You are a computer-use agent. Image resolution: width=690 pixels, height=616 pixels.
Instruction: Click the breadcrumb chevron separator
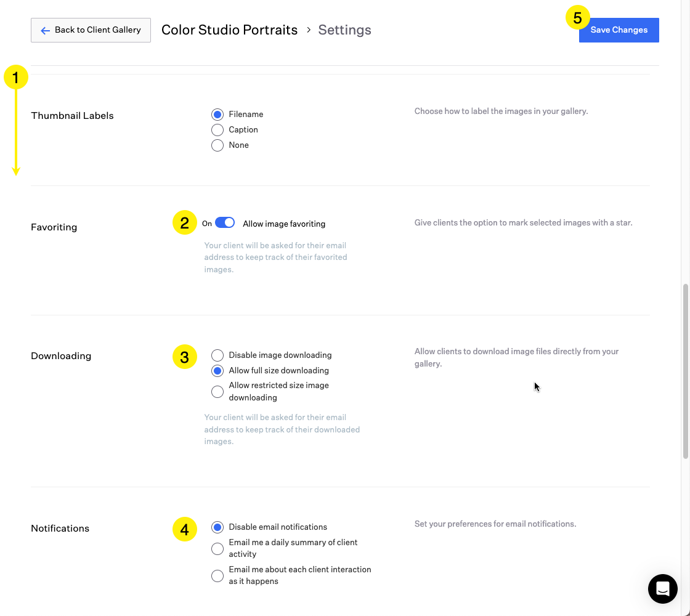pos(308,30)
